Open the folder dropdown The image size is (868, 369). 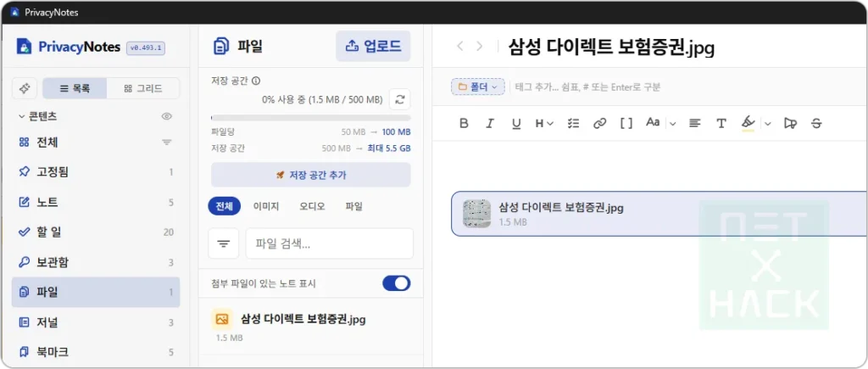pos(478,87)
